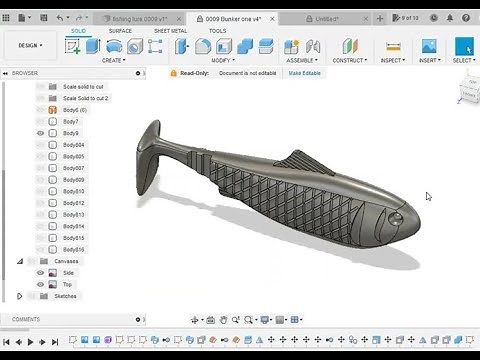Toggle visibility of Body7
The width and height of the screenshot is (480, 360).
click(x=40, y=122)
